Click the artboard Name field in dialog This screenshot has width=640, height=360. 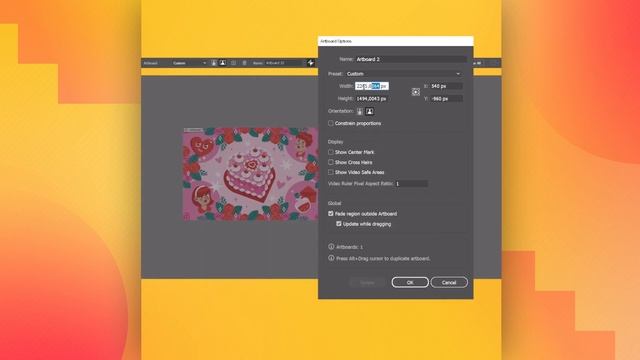411,59
